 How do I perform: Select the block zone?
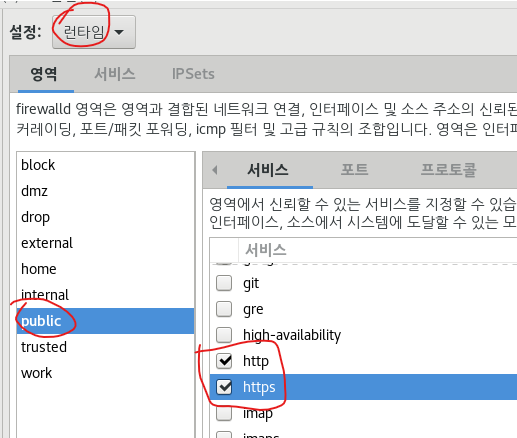[105, 165]
